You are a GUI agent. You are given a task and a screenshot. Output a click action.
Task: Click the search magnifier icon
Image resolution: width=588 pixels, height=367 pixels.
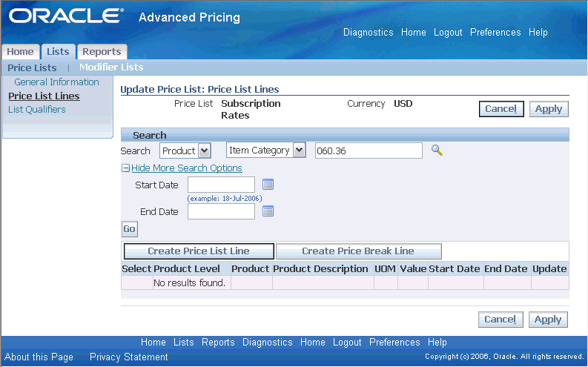tap(437, 151)
